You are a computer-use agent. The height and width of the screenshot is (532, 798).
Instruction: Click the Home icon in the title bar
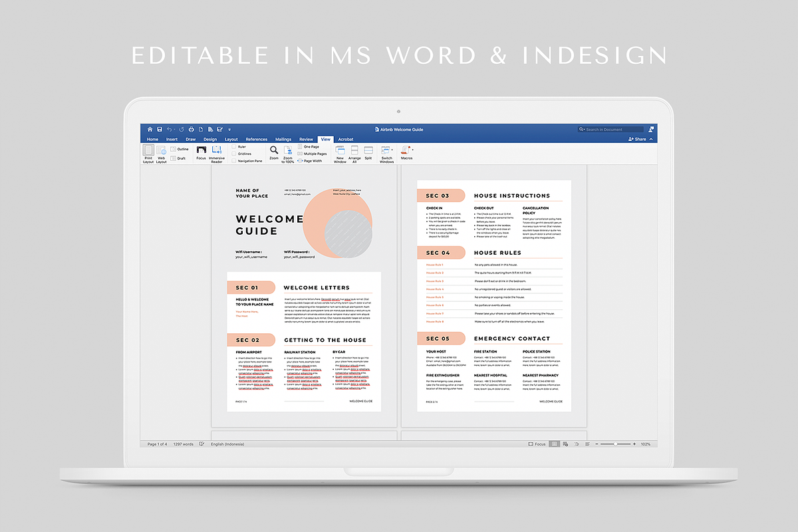click(x=150, y=129)
